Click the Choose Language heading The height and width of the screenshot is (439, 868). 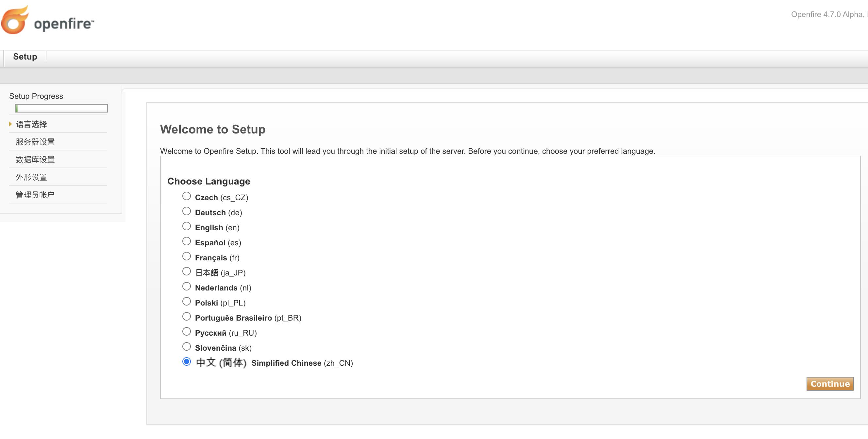[209, 181]
